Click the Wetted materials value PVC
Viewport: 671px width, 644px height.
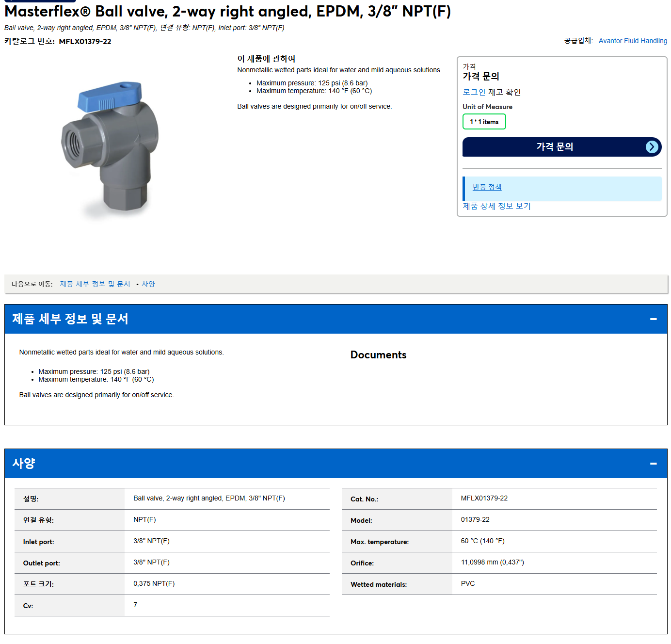coord(467,584)
